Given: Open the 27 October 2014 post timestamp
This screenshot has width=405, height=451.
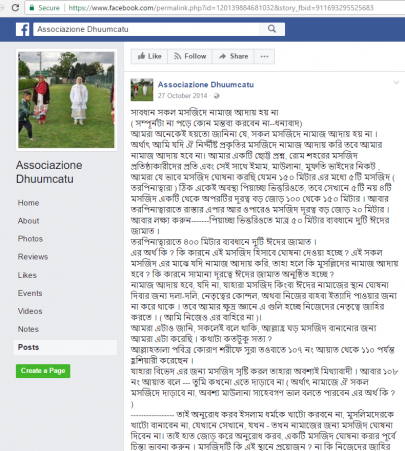Looking at the screenshot, I should click(x=182, y=96).
